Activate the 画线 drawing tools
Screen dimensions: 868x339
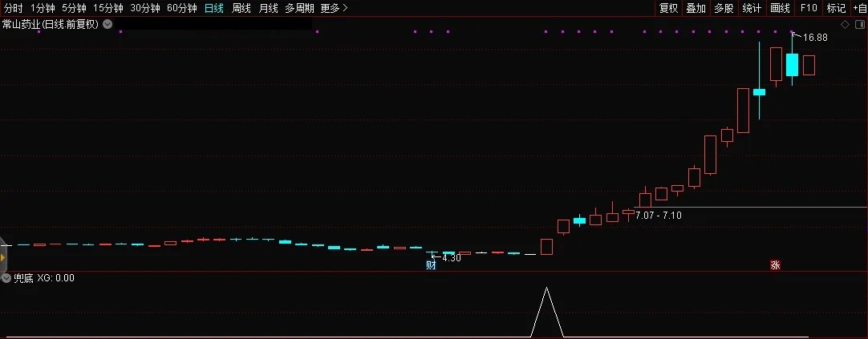780,8
